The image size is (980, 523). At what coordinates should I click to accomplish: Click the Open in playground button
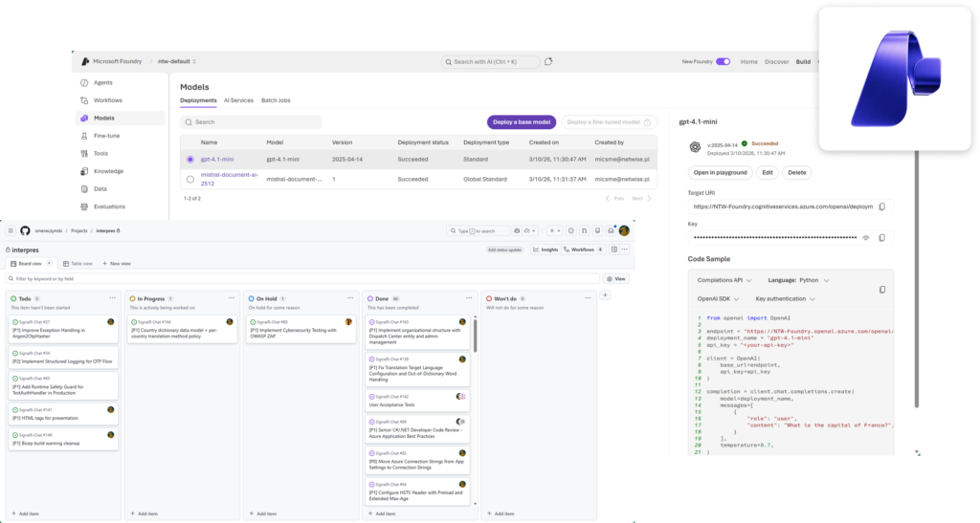719,173
